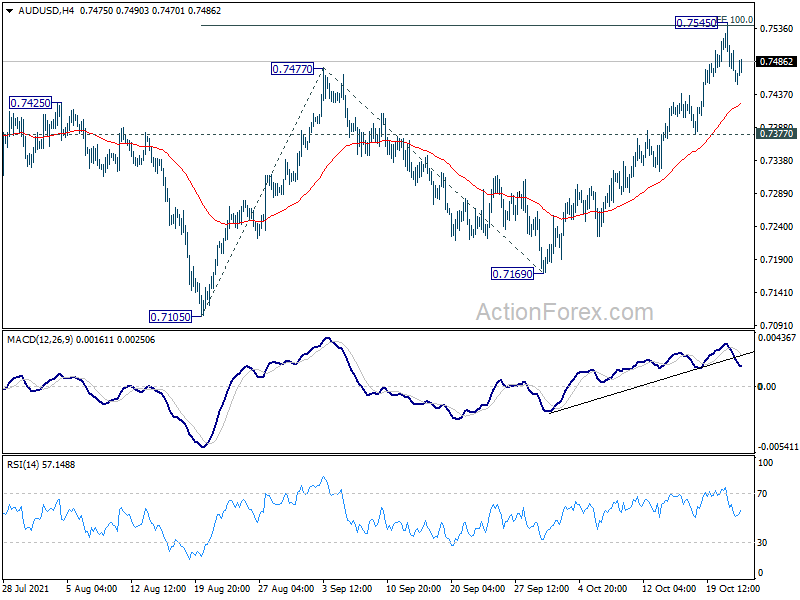Viewport: 800px width, 600px height.
Task: Click the 0.73380 price axis value
Action: (776, 161)
